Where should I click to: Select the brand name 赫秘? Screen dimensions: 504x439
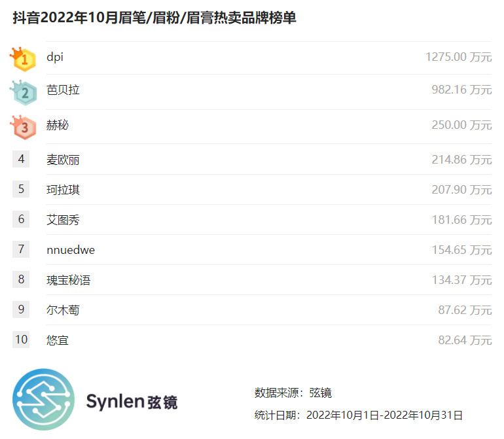[58, 125]
